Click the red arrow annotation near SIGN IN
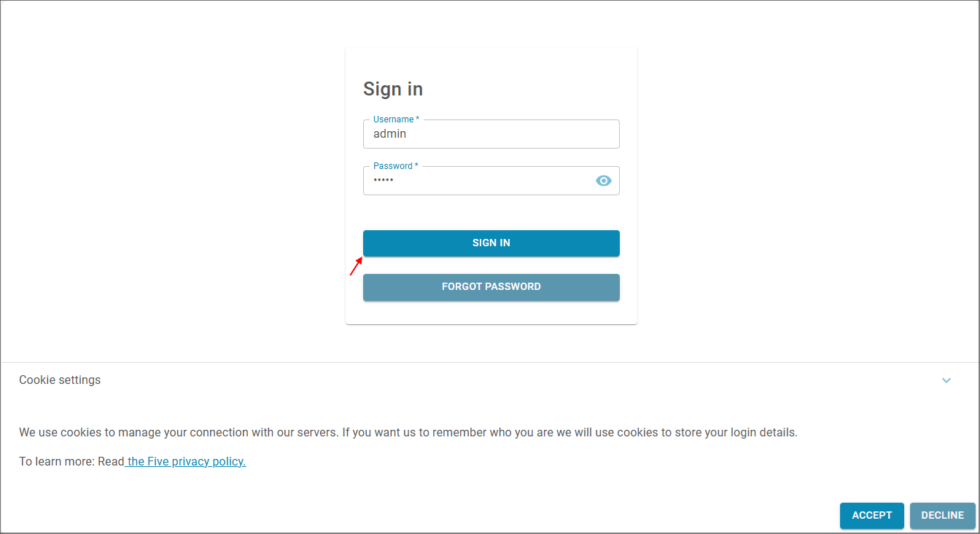 [357, 266]
